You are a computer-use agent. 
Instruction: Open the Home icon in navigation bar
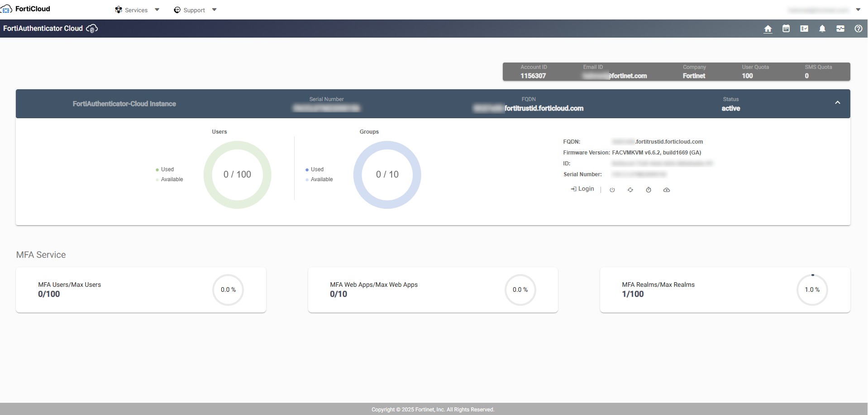[x=768, y=29]
